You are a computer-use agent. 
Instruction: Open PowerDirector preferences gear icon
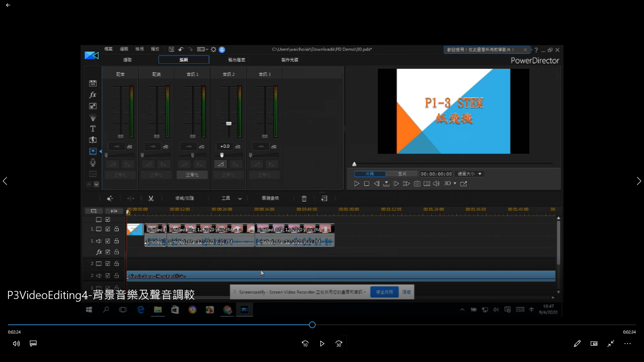tap(213, 49)
